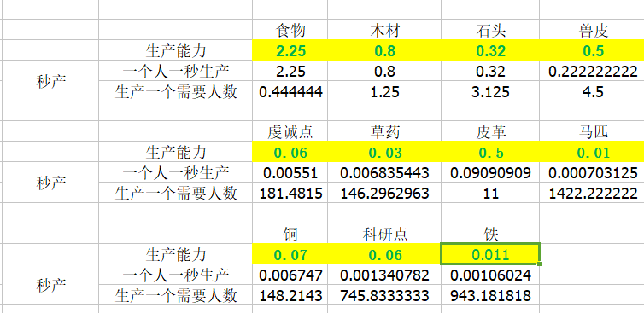Select cell containing 0.444444
Image resolution: width=644 pixels, height=313 pixels.
tap(290, 91)
